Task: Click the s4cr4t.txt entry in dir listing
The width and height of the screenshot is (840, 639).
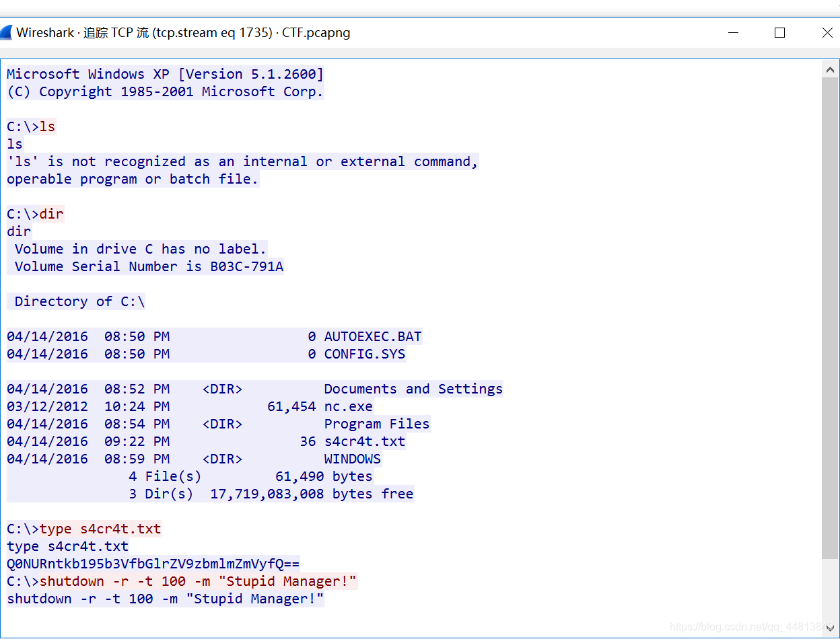Action: (x=206, y=441)
